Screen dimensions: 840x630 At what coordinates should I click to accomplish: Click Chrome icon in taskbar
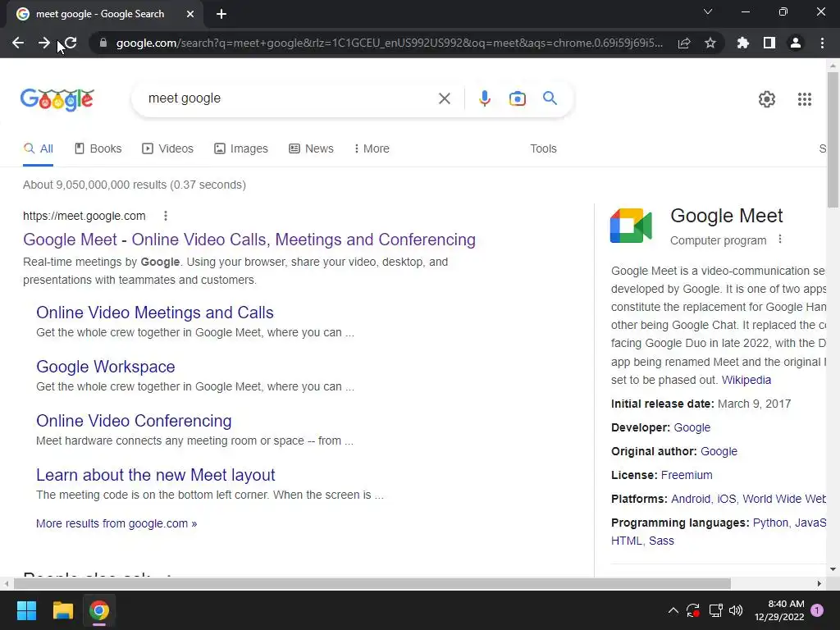click(99, 610)
